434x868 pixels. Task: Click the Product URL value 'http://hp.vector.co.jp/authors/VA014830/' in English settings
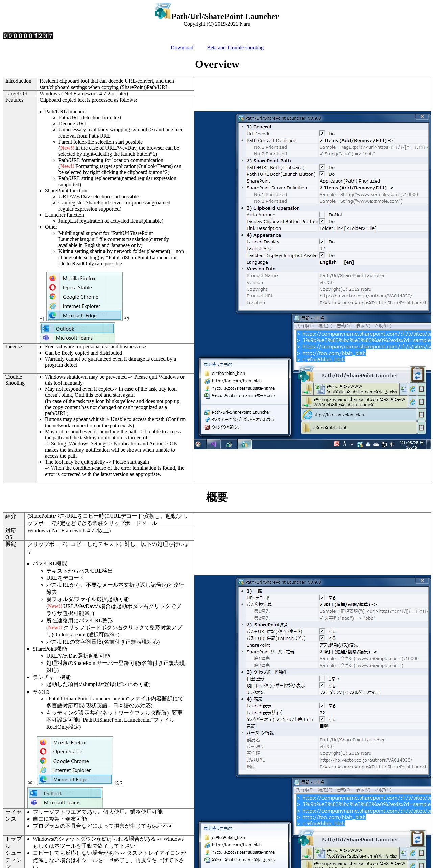coord(366,296)
